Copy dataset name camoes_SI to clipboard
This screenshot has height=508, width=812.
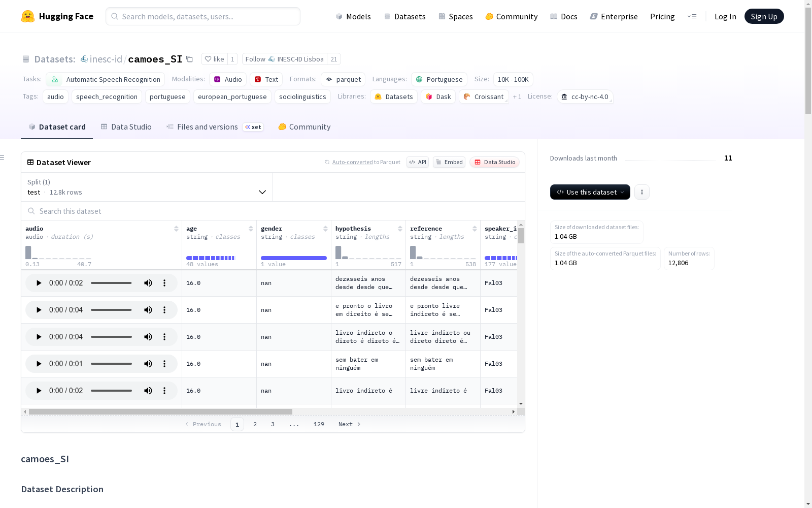coord(189,59)
